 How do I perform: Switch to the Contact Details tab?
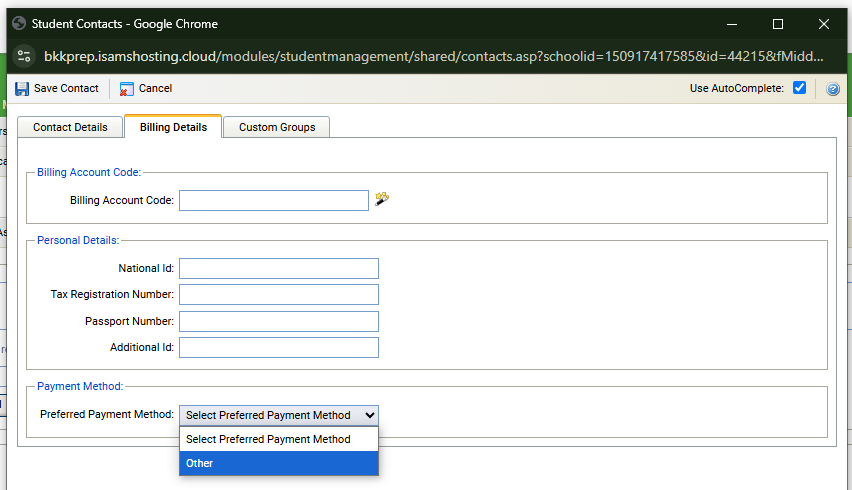click(70, 127)
